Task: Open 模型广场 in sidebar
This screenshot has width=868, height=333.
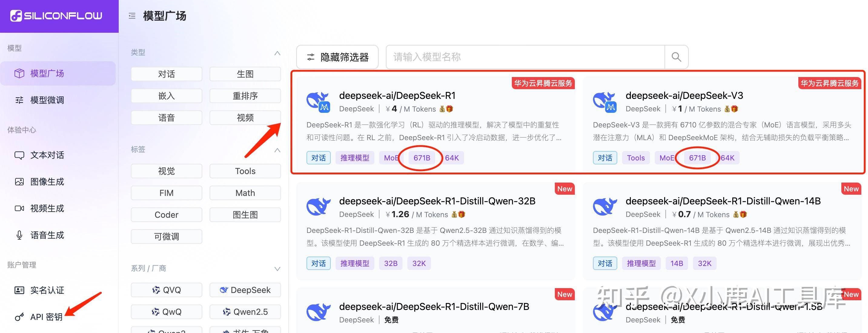Action: click(58, 73)
